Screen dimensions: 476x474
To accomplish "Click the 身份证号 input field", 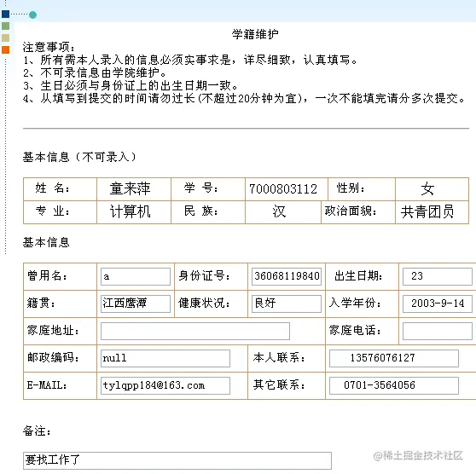I will (287, 276).
